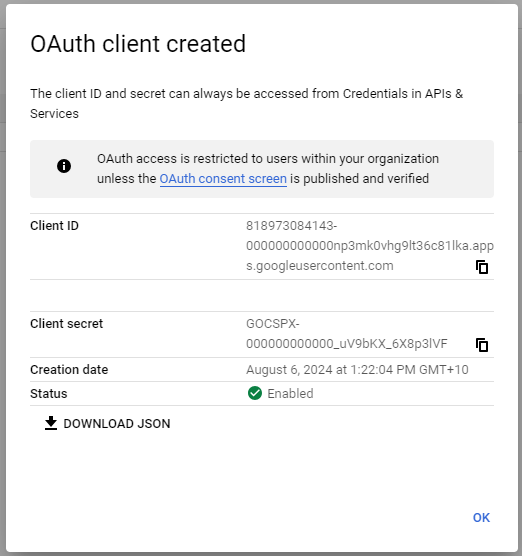Click the green Enabled checkmark icon
This screenshot has width=522, height=556.
255,393
